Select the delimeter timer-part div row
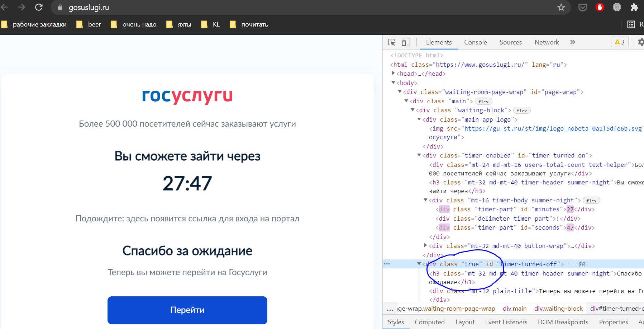Screen dimensions: 644x329 (x=508, y=218)
